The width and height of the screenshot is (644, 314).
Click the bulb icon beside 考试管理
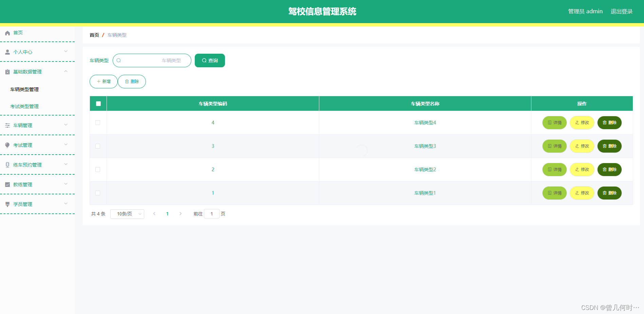7,145
